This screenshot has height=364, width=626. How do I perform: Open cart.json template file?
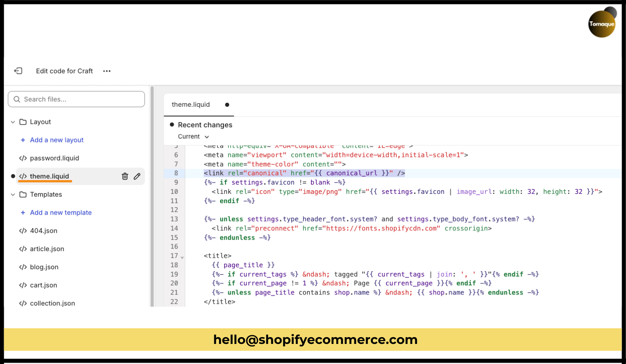[x=43, y=285]
